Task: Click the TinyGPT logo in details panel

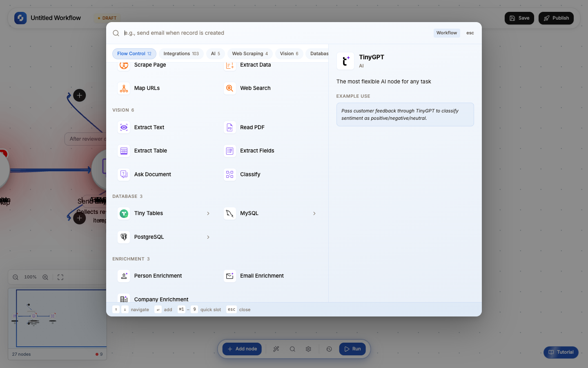Action: pyautogui.click(x=345, y=61)
